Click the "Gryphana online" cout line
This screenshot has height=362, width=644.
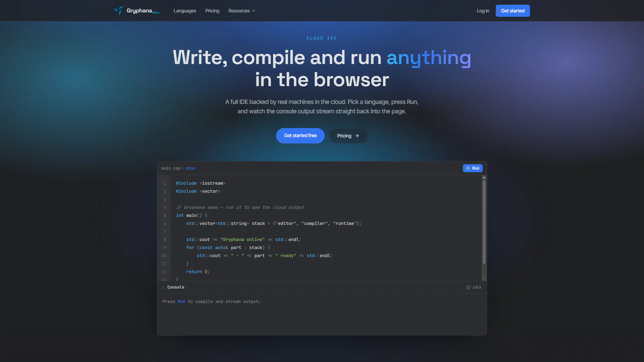click(x=244, y=240)
